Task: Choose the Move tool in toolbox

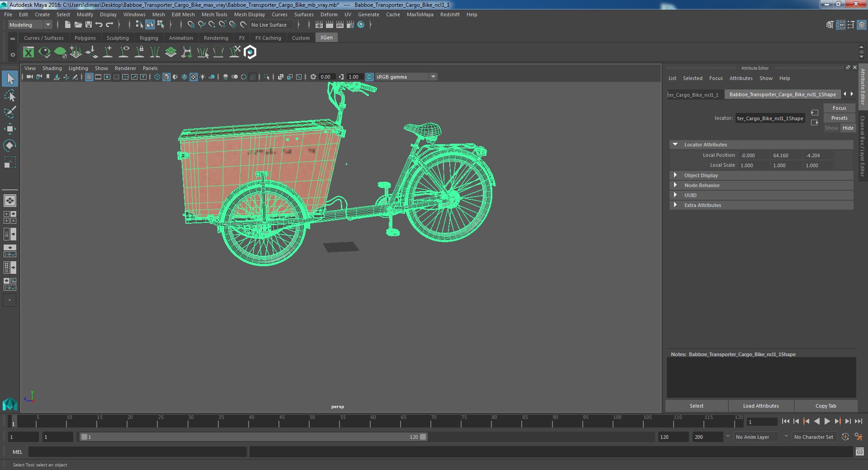Action: click(10, 129)
